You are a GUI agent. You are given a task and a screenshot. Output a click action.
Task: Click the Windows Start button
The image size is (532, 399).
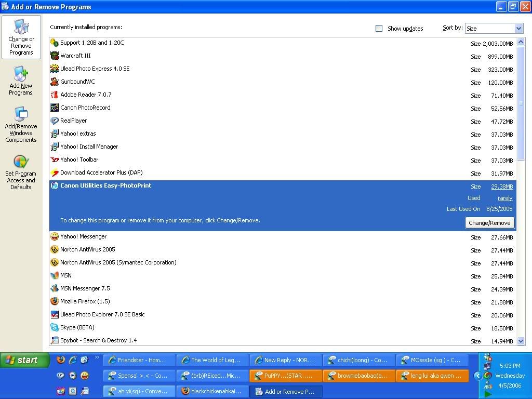(25, 360)
